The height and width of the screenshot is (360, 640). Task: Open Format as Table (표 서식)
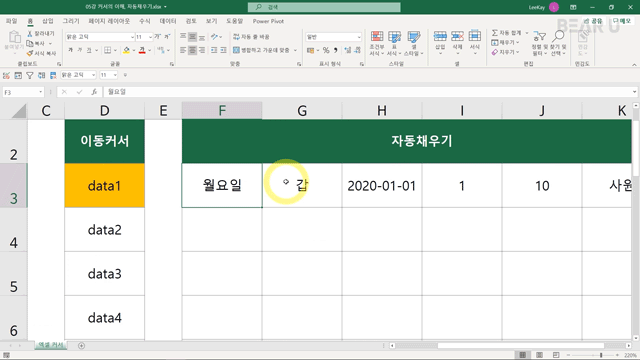394,43
